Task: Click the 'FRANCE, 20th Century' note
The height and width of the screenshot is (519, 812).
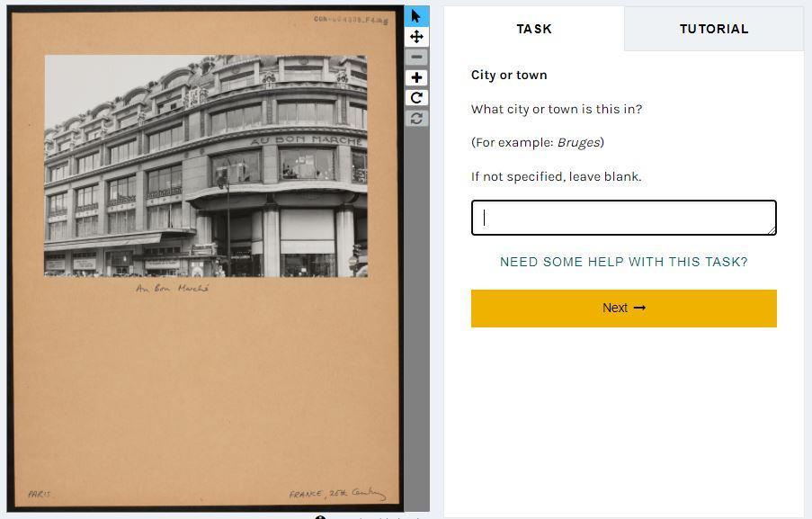Action: click(x=337, y=494)
